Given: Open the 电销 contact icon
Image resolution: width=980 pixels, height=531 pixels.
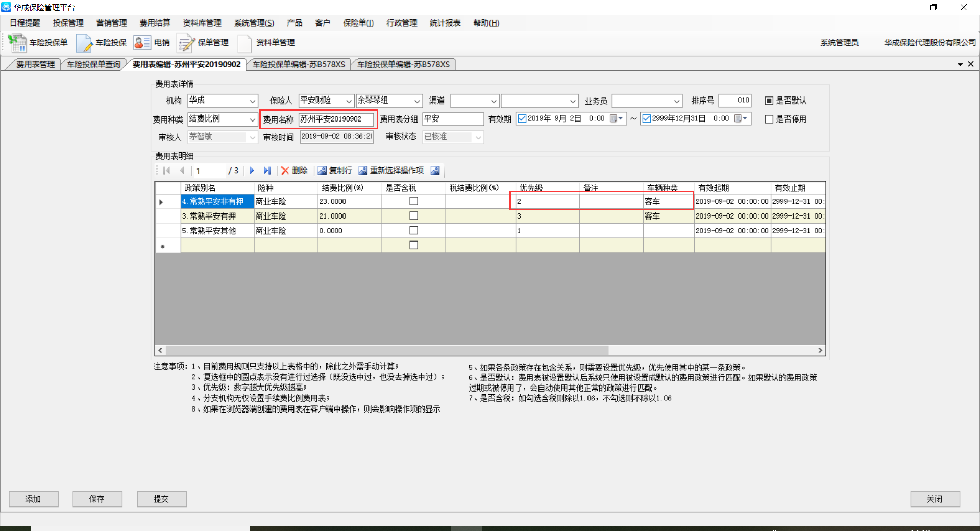Looking at the screenshot, I should (x=142, y=43).
